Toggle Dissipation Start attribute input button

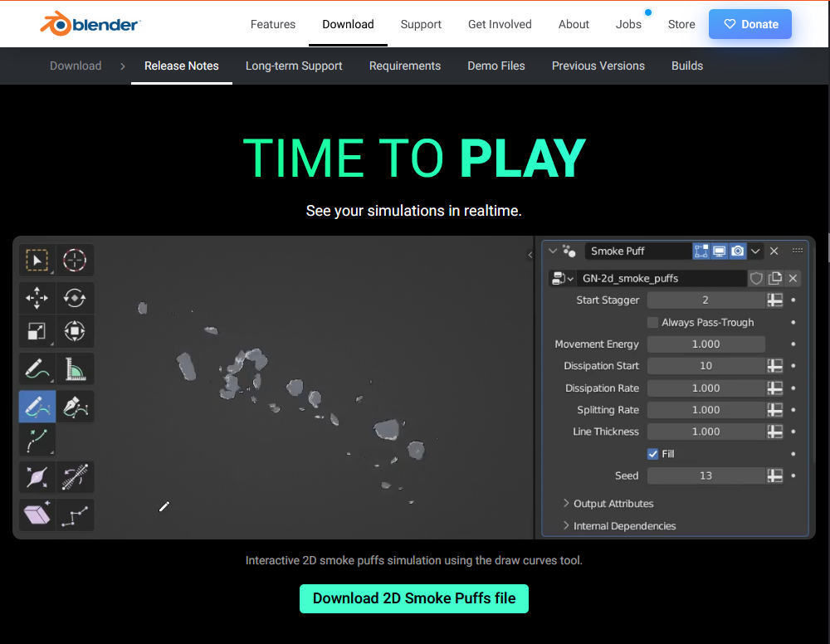[x=775, y=366]
